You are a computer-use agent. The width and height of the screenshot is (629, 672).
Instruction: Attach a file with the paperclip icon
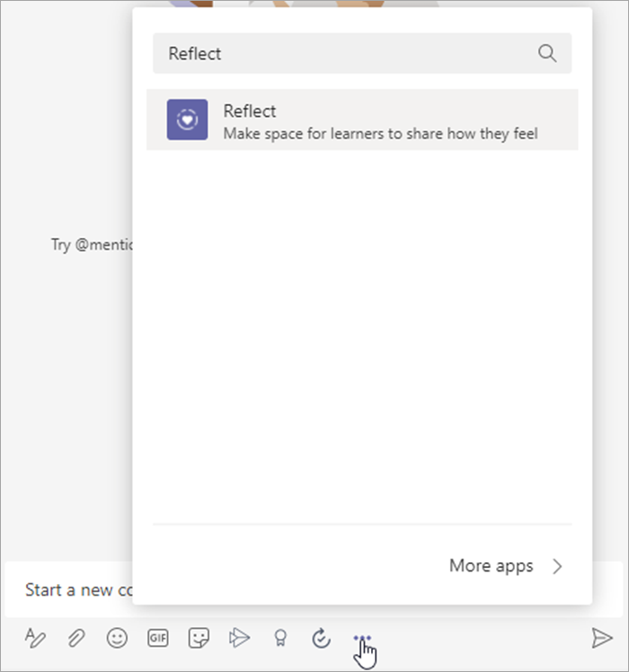pos(75,638)
